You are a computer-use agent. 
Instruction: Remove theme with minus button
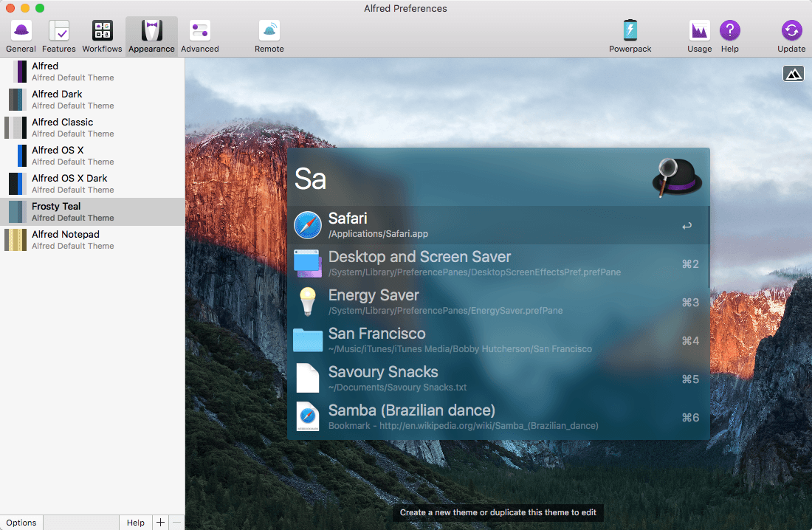[x=176, y=522]
